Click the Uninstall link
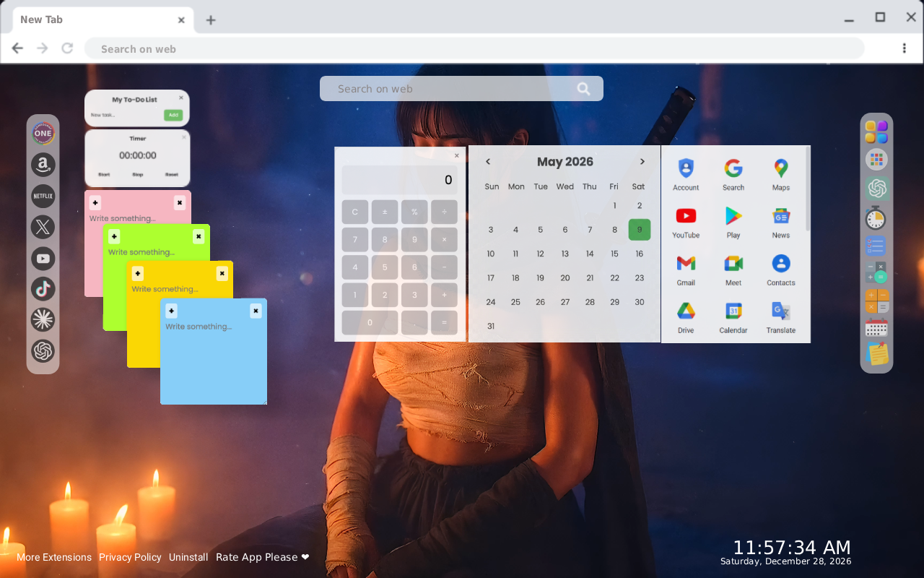924x578 pixels. point(188,557)
